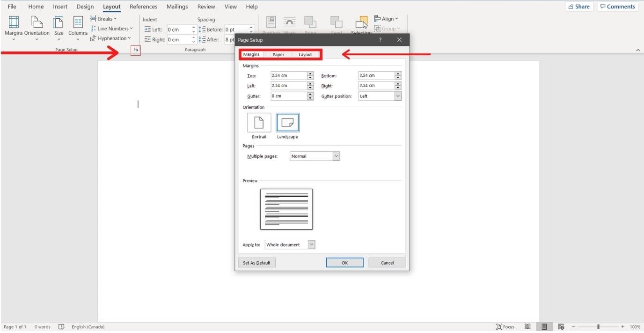The width and height of the screenshot is (644, 333).
Task: Switch to the Design ribbon tab
Action: tap(85, 7)
